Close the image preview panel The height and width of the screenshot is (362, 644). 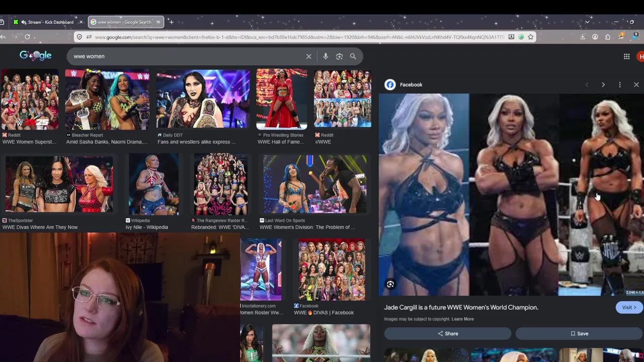pos(636,84)
